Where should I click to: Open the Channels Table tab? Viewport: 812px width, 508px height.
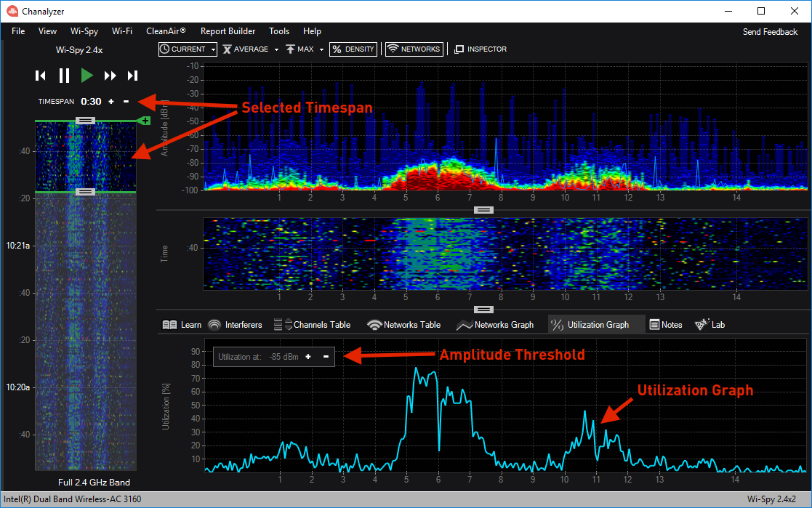tap(313, 325)
